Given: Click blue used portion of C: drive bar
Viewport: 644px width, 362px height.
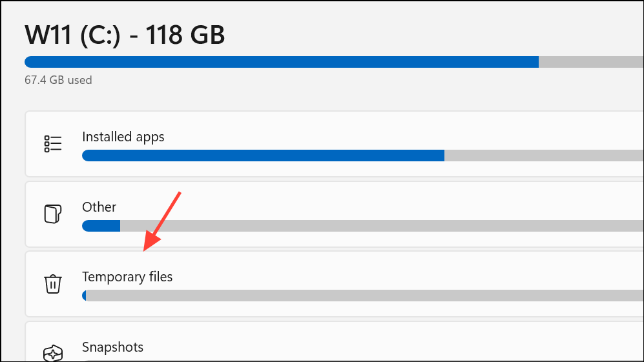Looking at the screenshot, I should tap(281, 62).
